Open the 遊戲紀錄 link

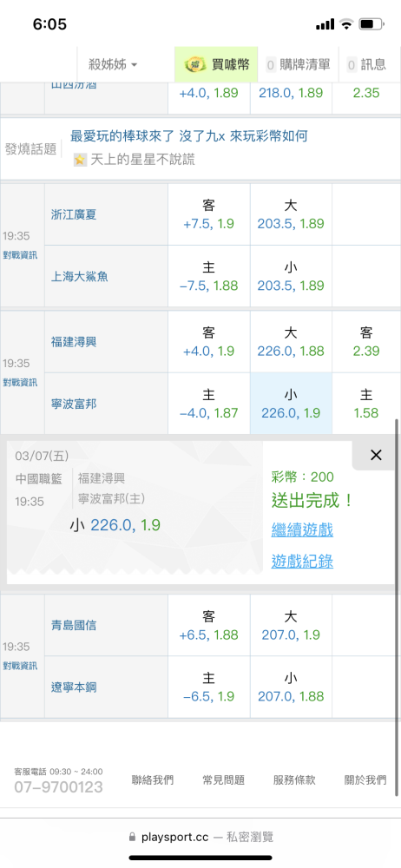tap(302, 562)
